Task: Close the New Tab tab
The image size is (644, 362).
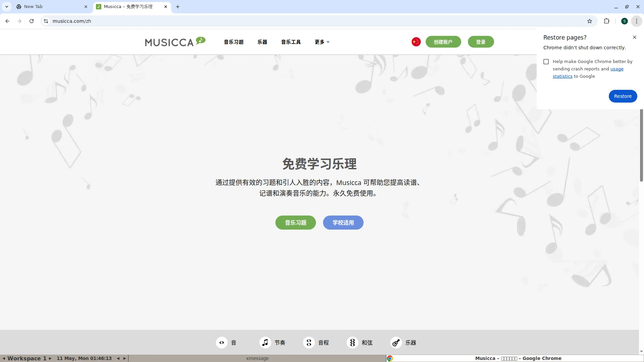Action: [x=86, y=7]
